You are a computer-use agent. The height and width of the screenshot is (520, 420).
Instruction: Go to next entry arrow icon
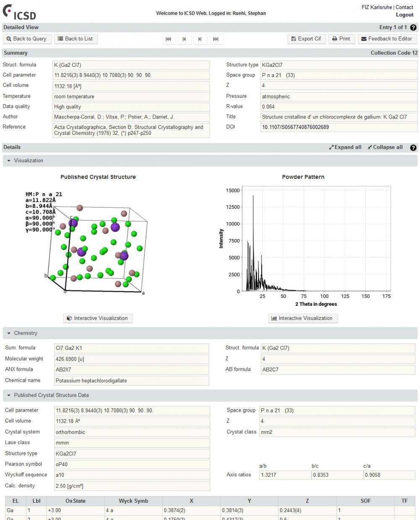[200, 39]
